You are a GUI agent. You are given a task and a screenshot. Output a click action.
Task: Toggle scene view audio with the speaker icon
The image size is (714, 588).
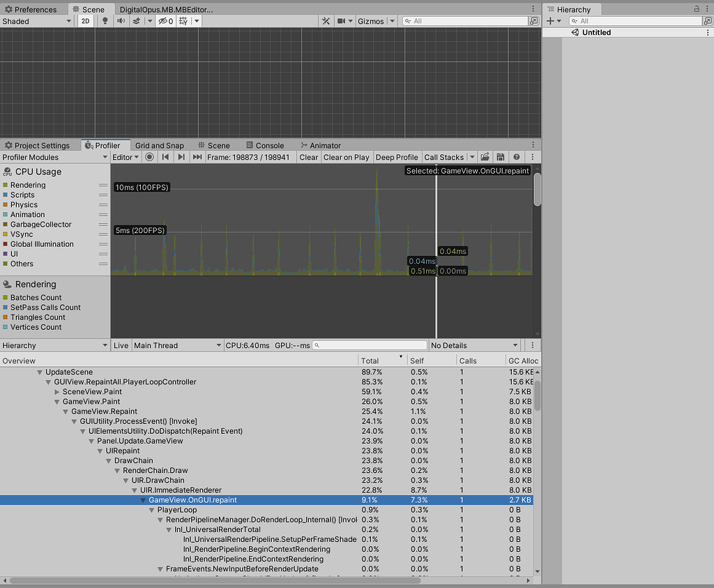121,21
